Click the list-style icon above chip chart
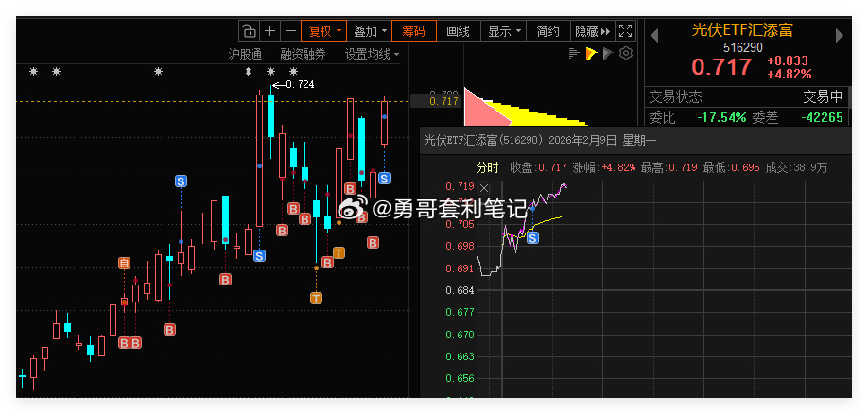 [574, 53]
